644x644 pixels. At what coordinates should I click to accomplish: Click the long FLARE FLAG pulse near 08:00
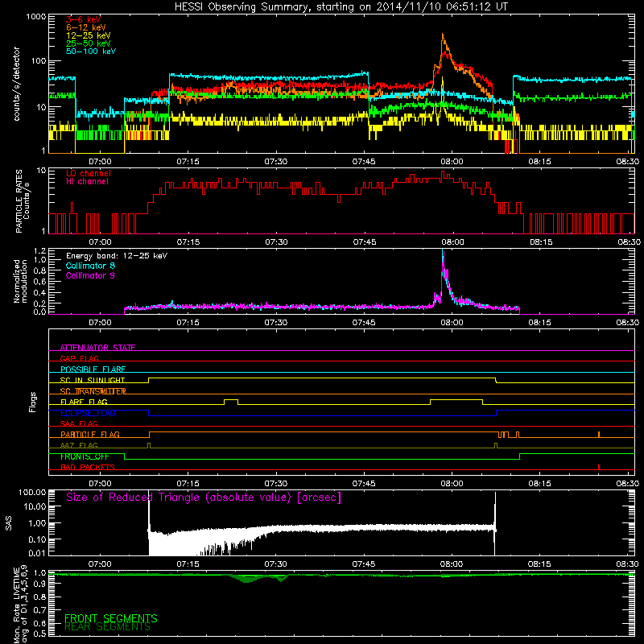point(456,402)
